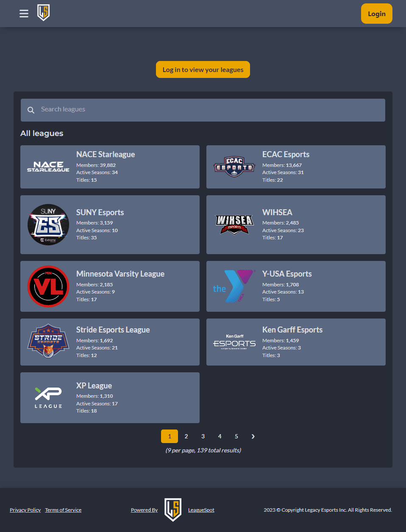Open the NACE Starleague logo
Image resolution: width=406 pixels, height=532 pixels.
tap(48, 167)
